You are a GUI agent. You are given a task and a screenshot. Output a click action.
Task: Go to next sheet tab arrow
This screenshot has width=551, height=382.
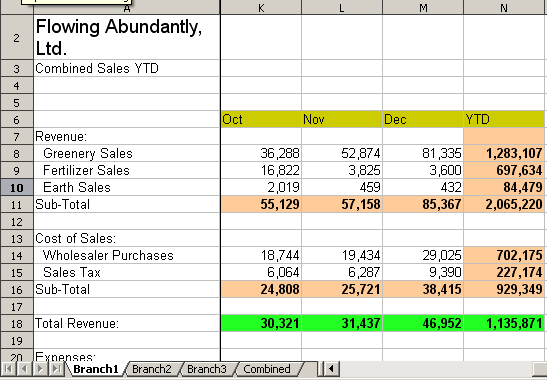click(40, 369)
